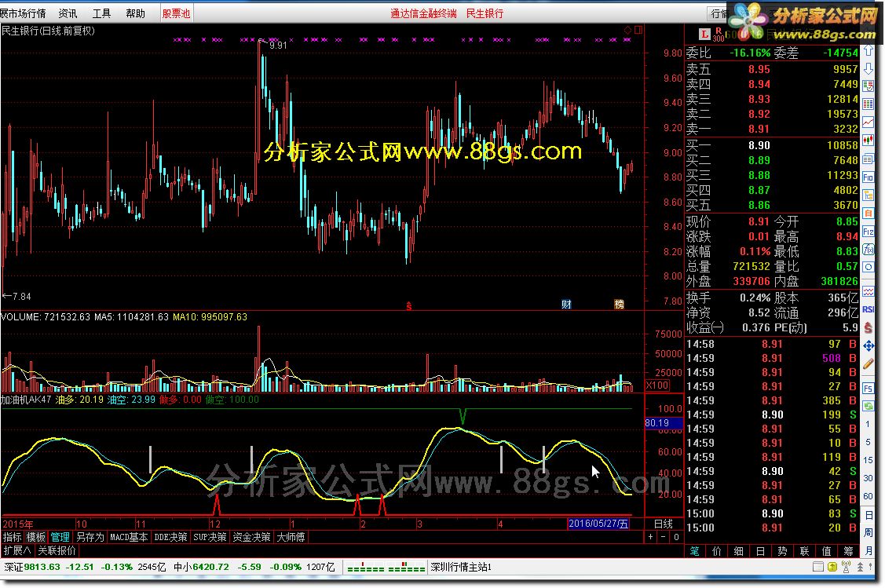Open the formula f(x) icon
The height and width of the screenshot is (588, 885).
[x=868, y=250]
